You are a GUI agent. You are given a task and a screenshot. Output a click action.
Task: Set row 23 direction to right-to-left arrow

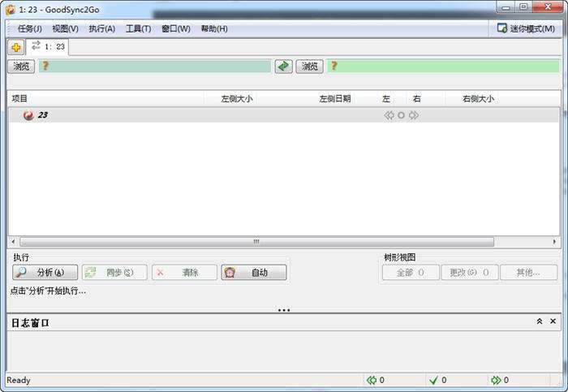click(389, 115)
